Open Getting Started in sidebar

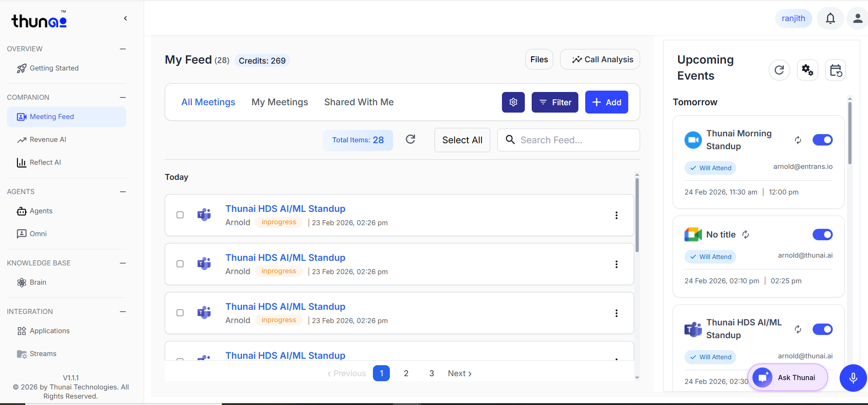click(x=66, y=68)
